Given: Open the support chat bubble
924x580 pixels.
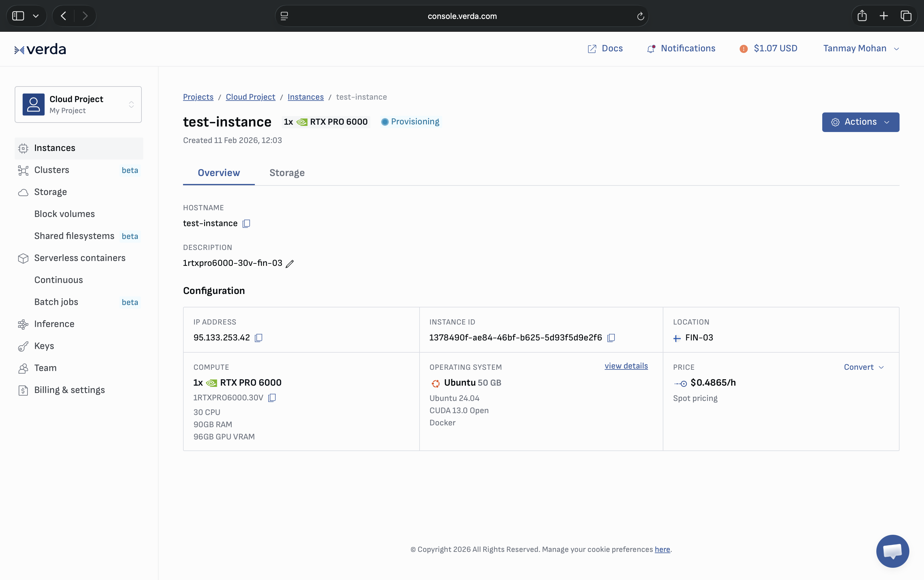Looking at the screenshot, I should click(893, 551).
